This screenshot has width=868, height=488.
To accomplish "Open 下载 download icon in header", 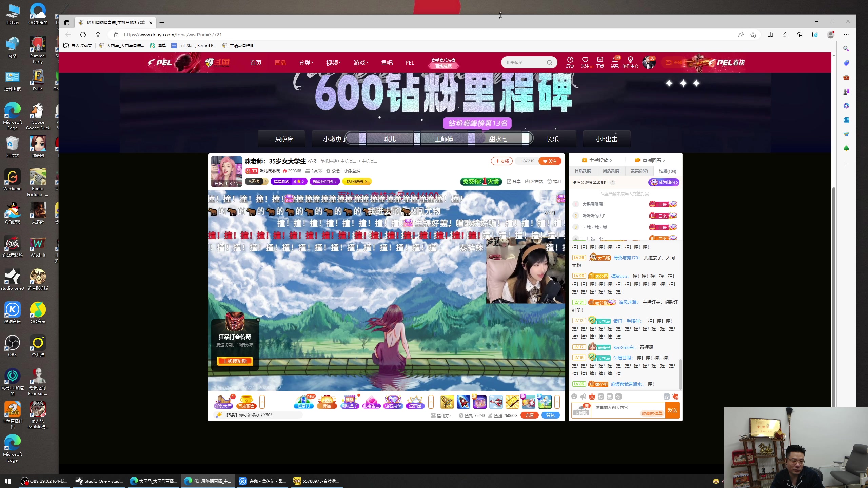I will 600,62.
